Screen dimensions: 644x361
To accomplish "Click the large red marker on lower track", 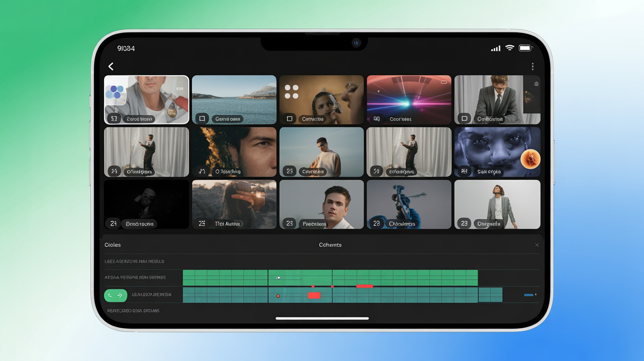I will click(314, 295).
